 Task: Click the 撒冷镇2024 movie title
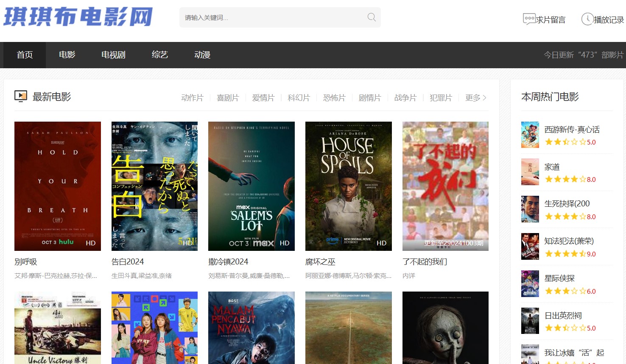coord(228,262)
